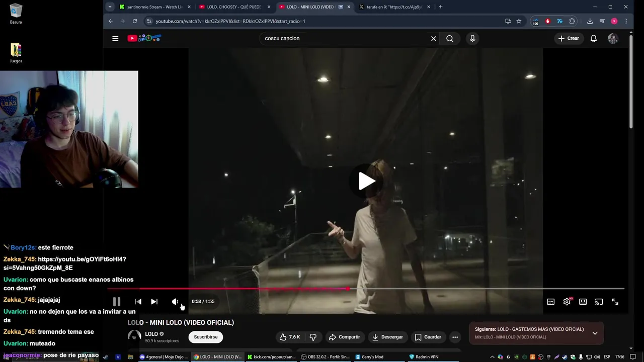Click the progress bar scrubber dot

[348, 289]
